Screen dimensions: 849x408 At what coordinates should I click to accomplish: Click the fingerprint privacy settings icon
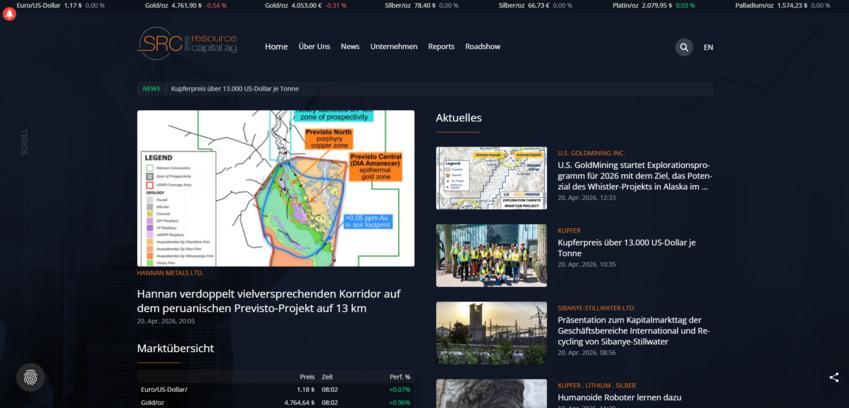(x=31, y=377)
